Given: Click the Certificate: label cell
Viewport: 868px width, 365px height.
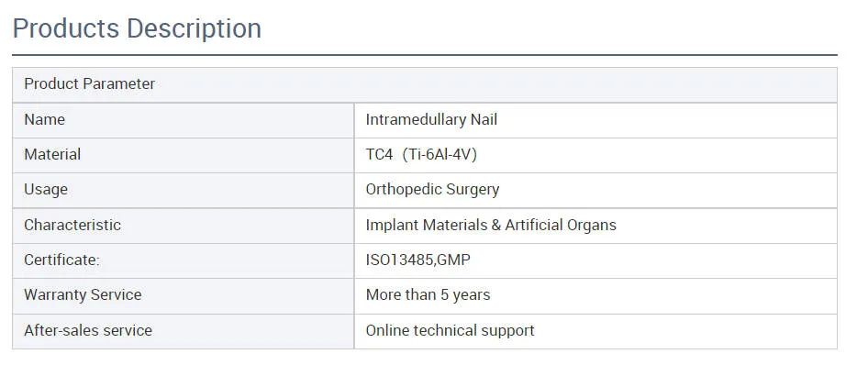Looking at the screenshot, I should (184, 260).
